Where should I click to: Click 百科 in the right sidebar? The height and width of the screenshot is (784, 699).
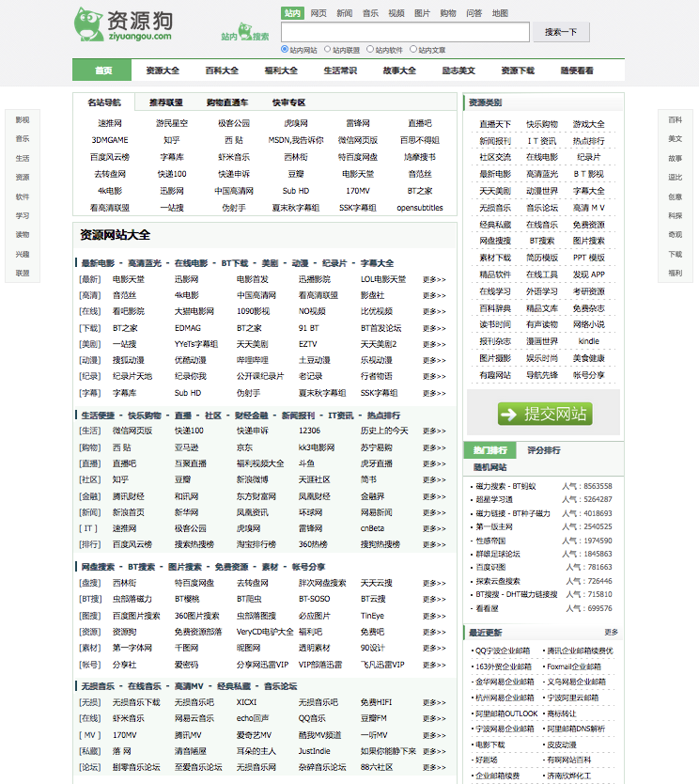tap(675, 120)
